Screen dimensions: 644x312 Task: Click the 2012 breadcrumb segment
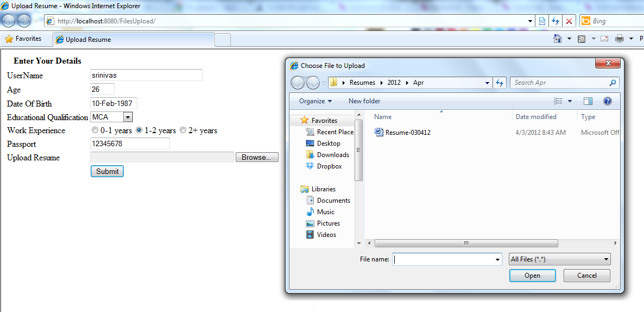[x=395, y=83]
